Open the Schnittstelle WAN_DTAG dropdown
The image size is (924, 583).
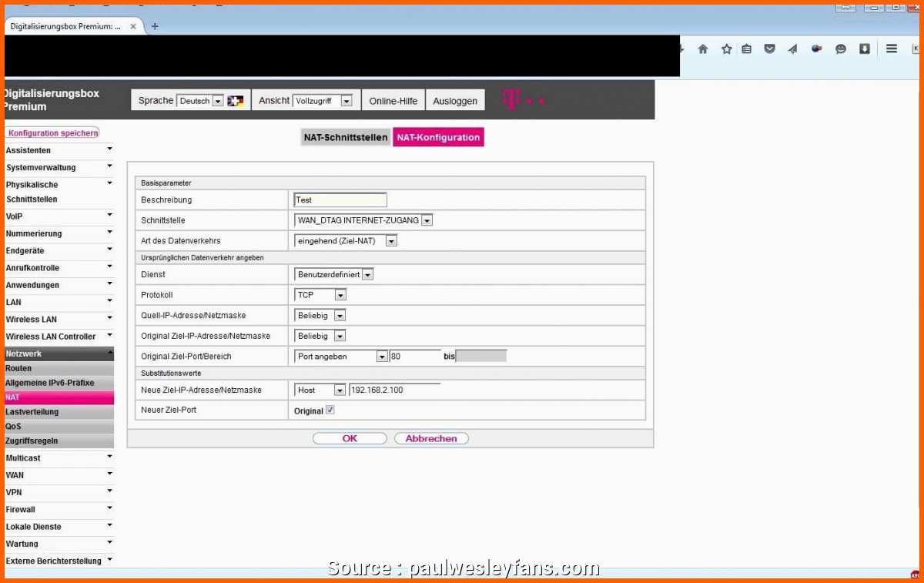click(x=363, y=220)
